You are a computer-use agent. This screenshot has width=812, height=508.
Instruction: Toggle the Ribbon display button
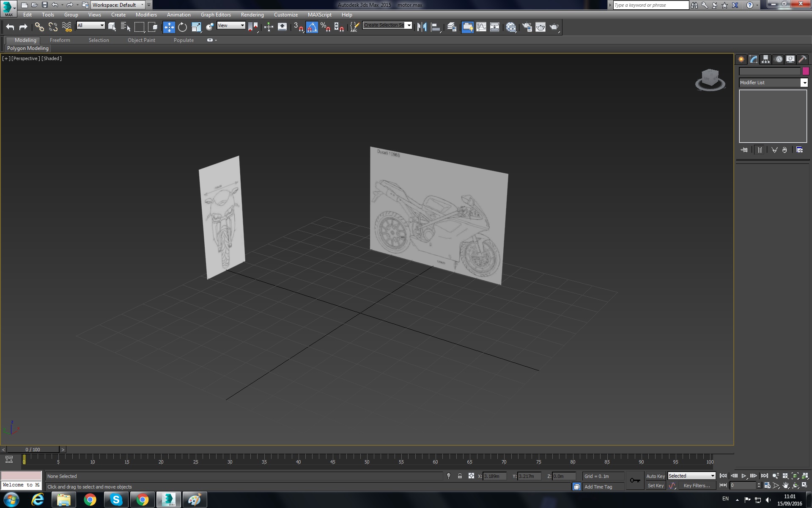pyautogui.click(x=467, y=27)
